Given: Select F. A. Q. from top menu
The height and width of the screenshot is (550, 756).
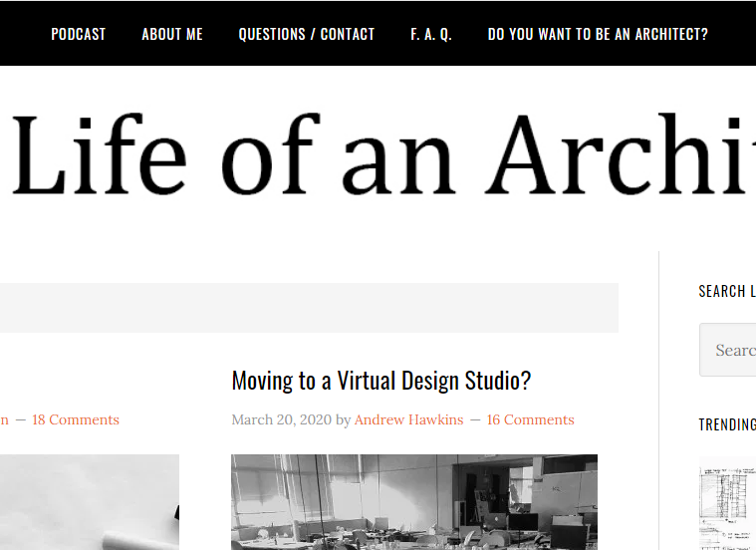Looking at the screenshot, I should point(431,34).
